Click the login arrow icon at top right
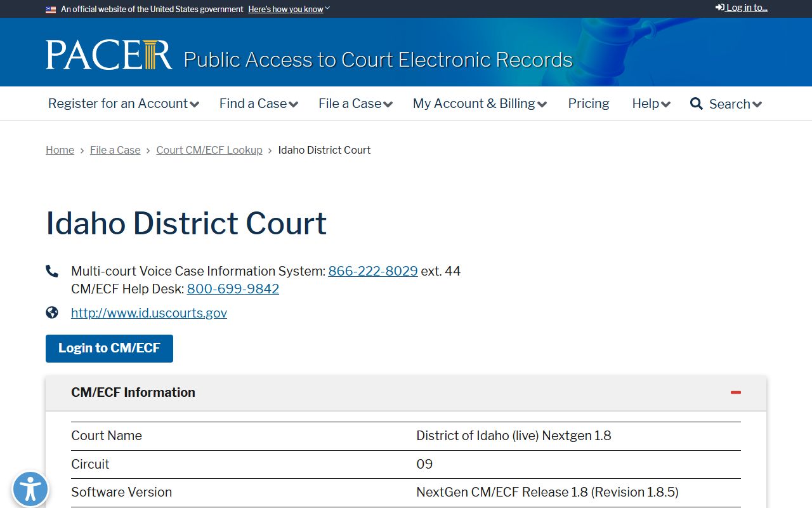812x508 pixels. [x=720, y=8]
